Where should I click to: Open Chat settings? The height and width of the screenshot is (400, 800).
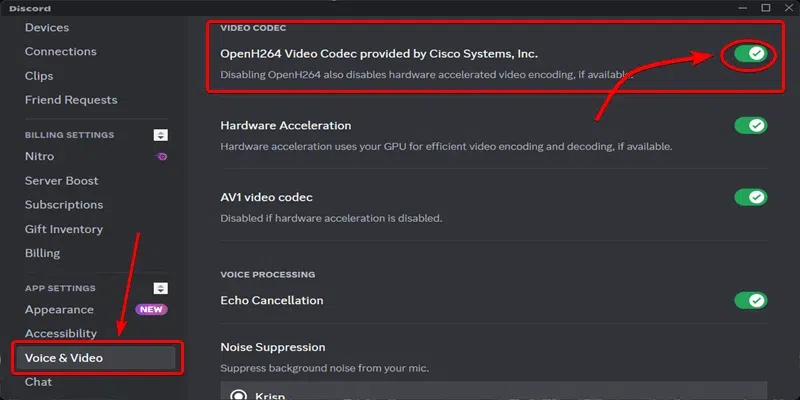click(x=38, y=381)
